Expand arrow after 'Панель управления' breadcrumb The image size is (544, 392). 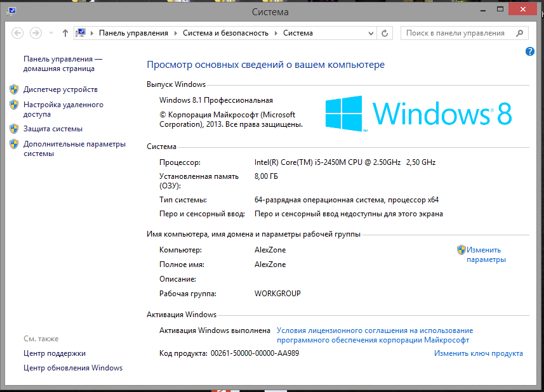176,33
